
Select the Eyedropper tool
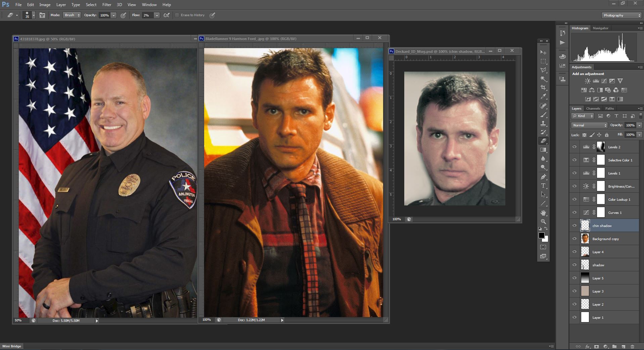point(543,96)
